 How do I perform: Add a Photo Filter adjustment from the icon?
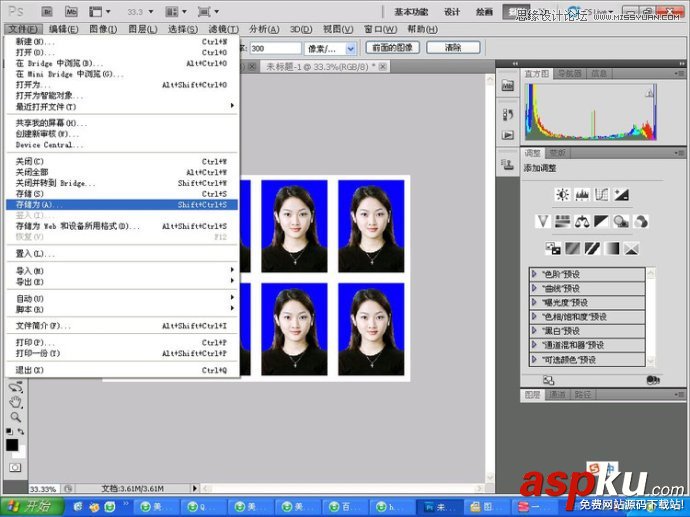[x=621, y=221]
